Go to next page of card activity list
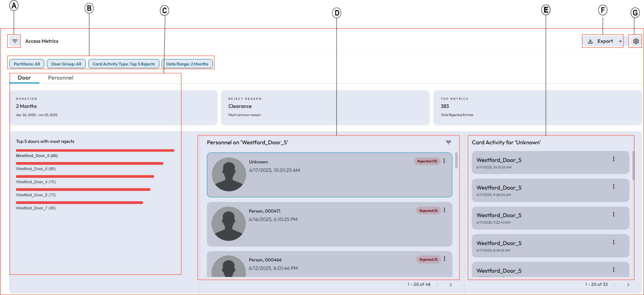This screenshot has width=644, height=295. point(628,285)
